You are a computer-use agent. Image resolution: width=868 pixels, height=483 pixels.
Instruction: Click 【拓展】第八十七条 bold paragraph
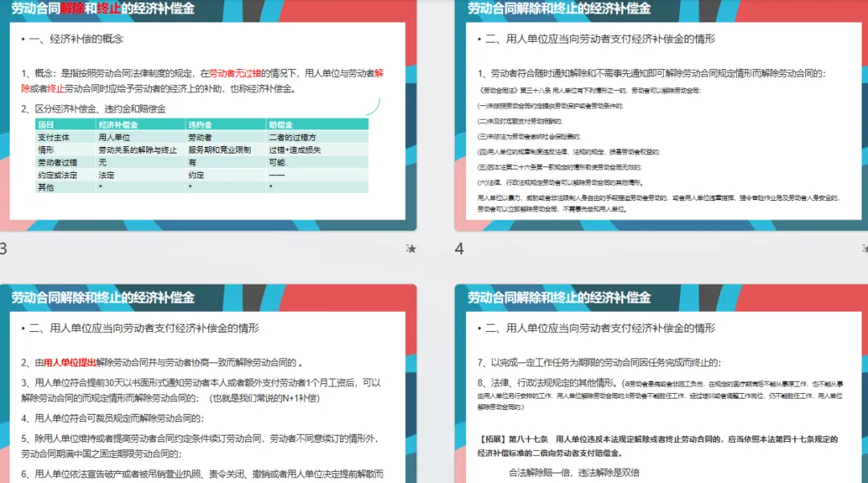657,446
